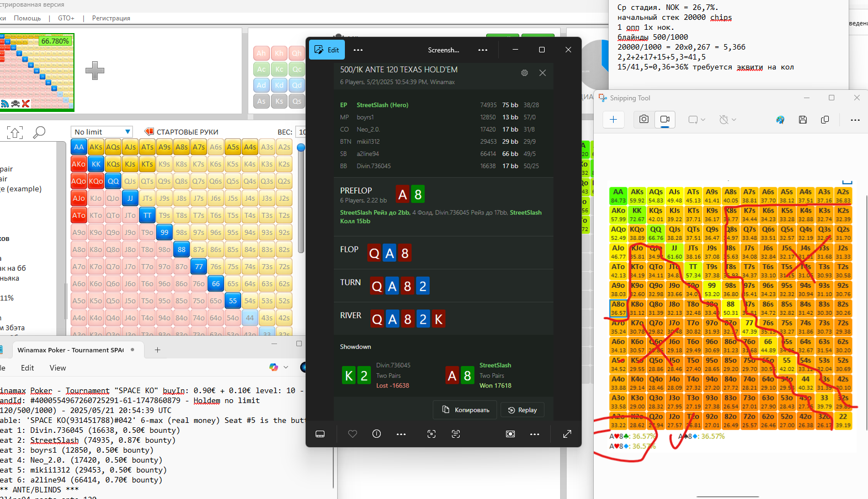This screenshot has width=868, height=499.
Task: Select the KK cell in starting hands grid
Action: [96, 164]
